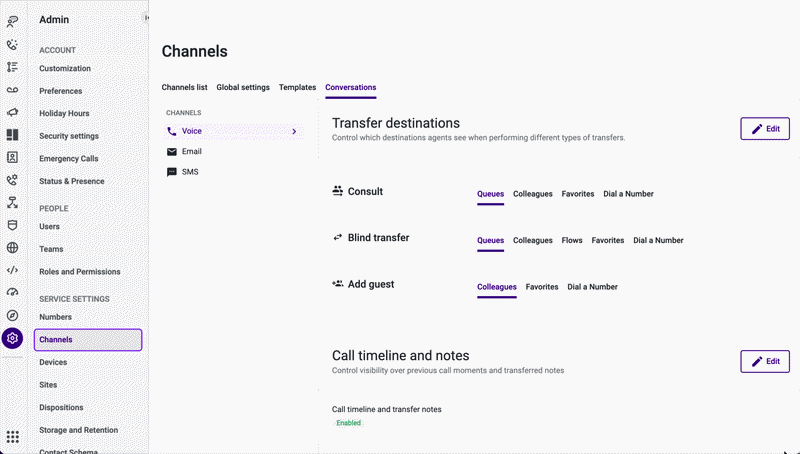Click the code brackets developer icon
The image size is (800, 454).
(x=12, y=270)
